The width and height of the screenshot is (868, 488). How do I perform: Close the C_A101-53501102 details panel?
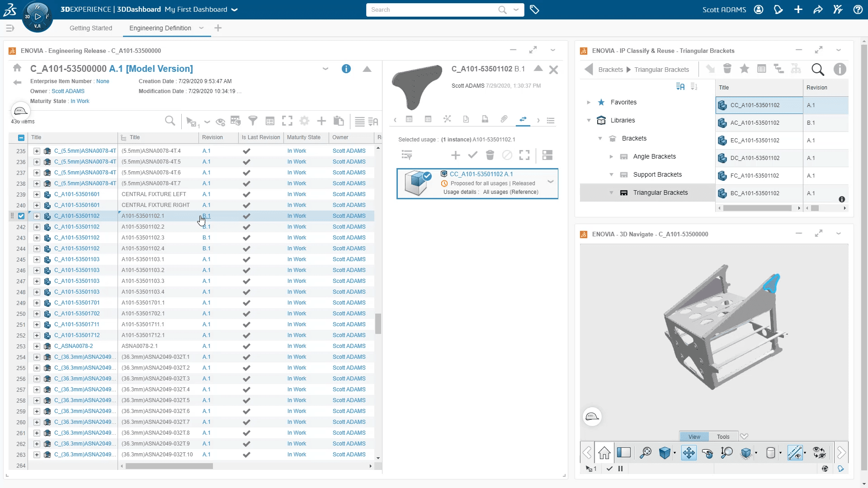[553, 70]
